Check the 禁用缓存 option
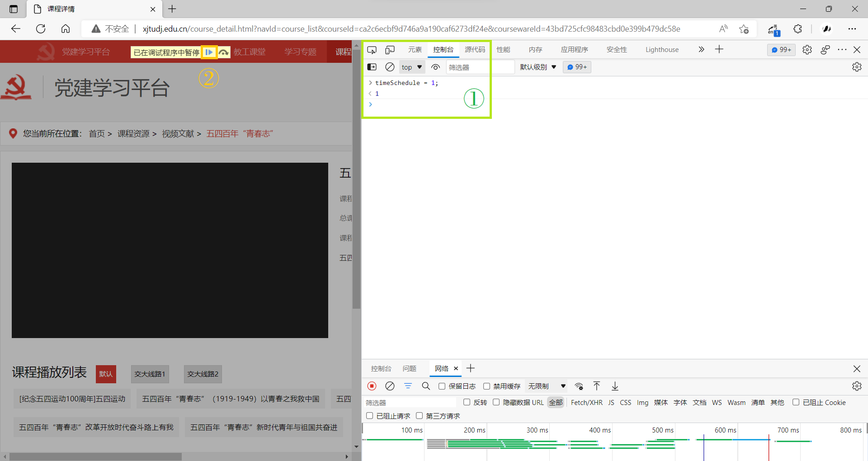 pyautogui.click(x=487, y=386)
